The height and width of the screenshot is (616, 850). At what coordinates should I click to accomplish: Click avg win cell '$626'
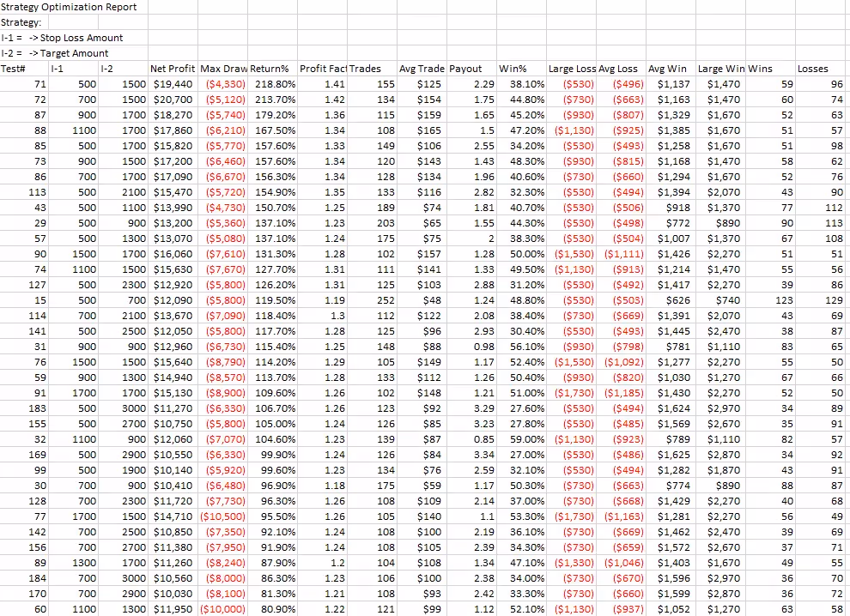pyautogui.click(x=671, y=300)
